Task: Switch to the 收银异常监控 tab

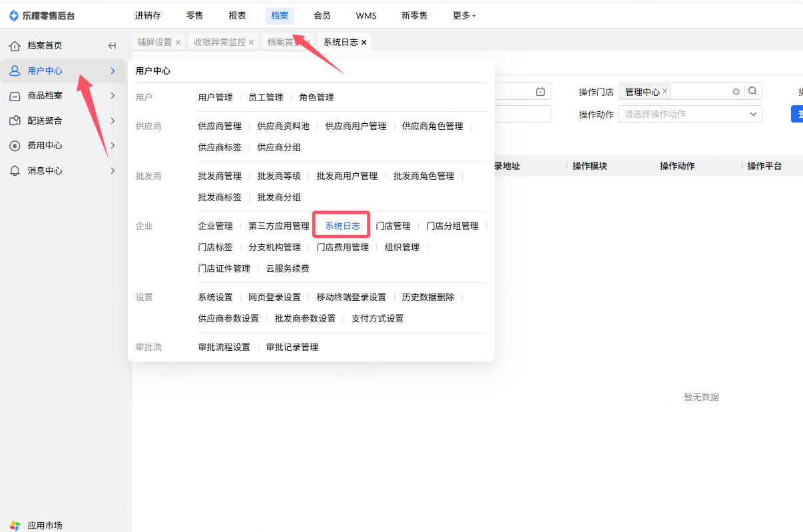Action: pyautogui.click(x=220, y=42)
